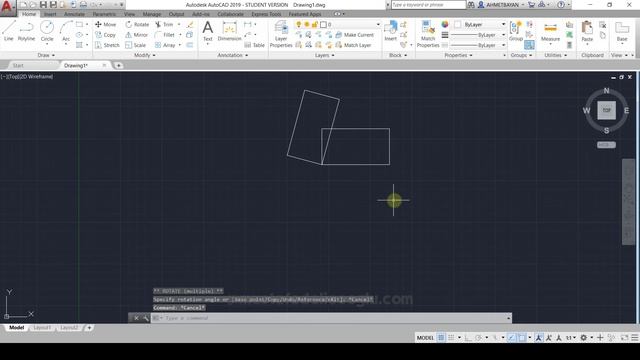This screenshot has height=360, width=640.
Task: Toggle ortho mode in status bar
Action: [468, 338]
